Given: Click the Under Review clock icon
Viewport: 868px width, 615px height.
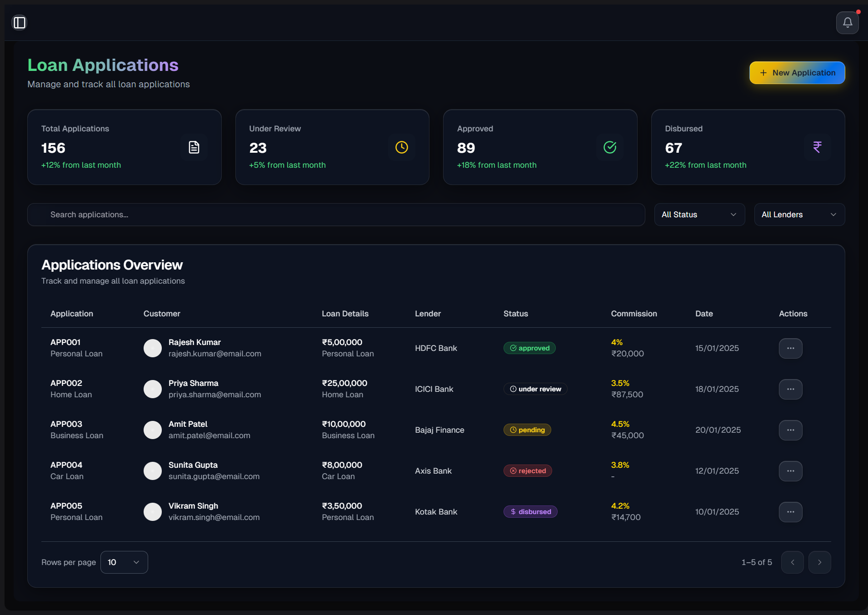Looking at the screenshot, I should (402, 147).
